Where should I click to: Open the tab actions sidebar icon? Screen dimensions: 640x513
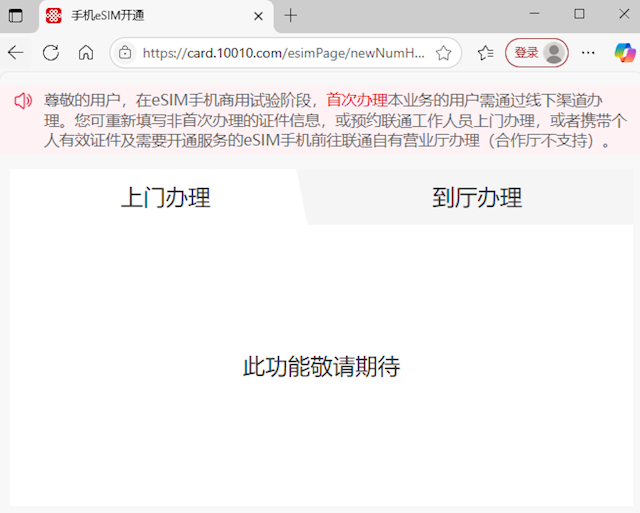16,16
